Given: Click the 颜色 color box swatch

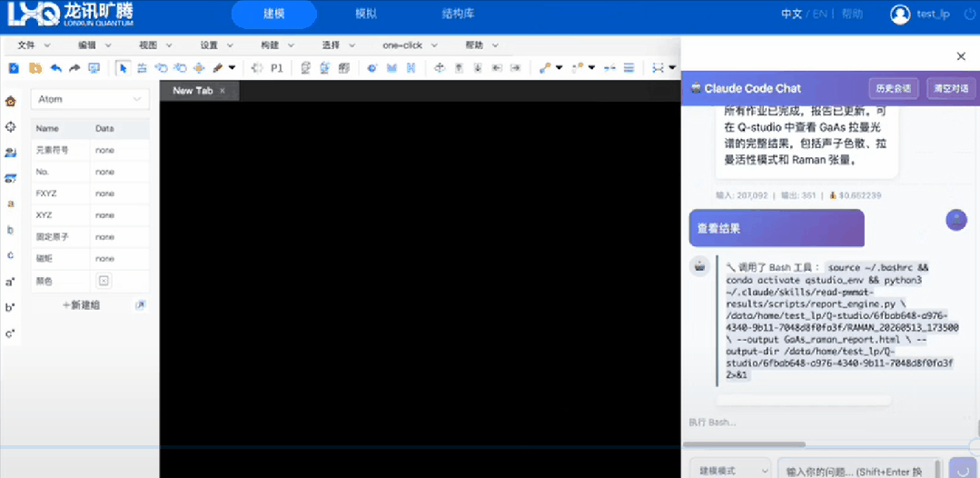Looking at the screenshot, I should click(x=104, y=281).
